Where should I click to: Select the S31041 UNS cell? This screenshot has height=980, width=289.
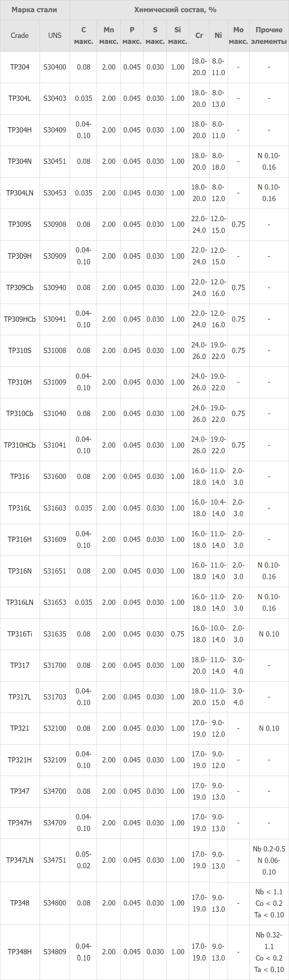(55, 445)
